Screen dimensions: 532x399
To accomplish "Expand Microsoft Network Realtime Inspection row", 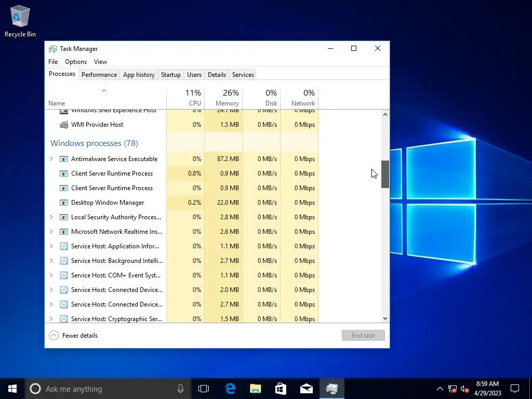I will point(51,232).
